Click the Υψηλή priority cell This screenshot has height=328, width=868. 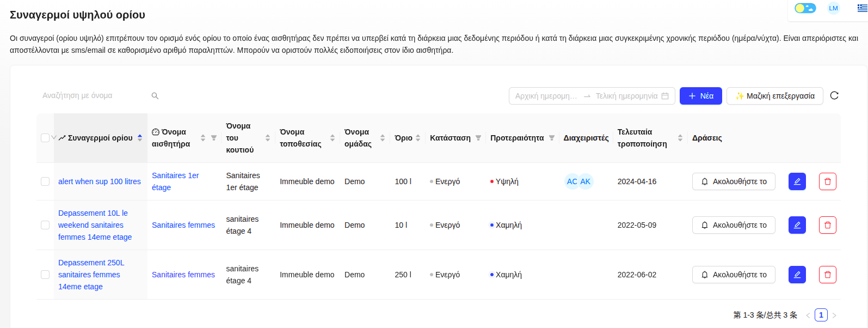point(504,181)
